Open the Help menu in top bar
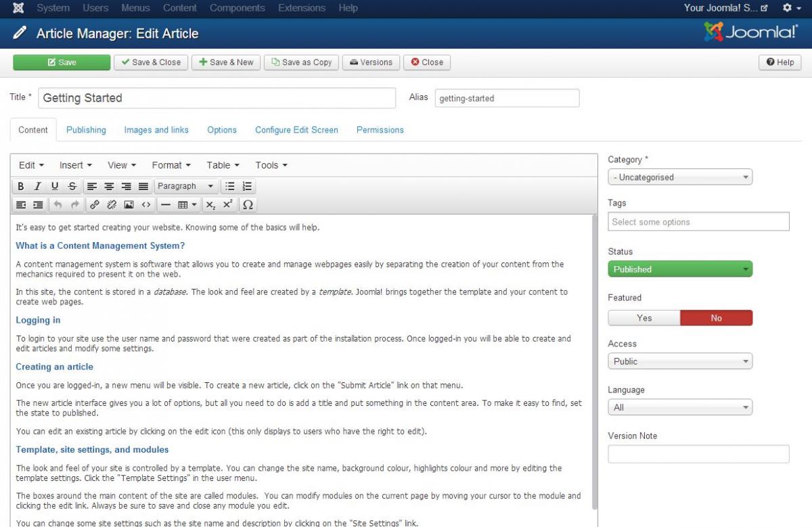 (348, 8)
